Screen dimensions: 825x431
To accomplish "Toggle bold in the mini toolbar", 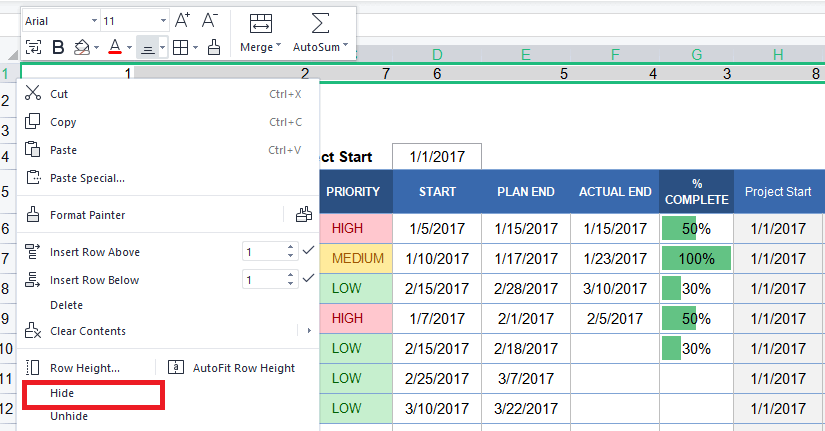I will (x=58, y=46).
